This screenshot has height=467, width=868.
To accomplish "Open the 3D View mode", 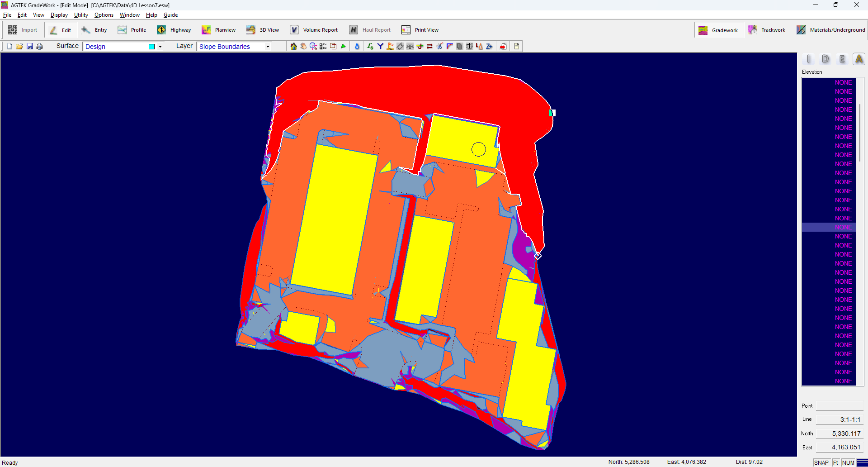I will point(263,30).
